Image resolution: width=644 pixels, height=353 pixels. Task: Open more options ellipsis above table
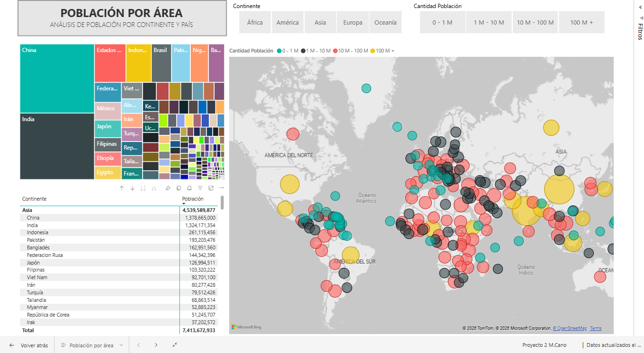222,188
